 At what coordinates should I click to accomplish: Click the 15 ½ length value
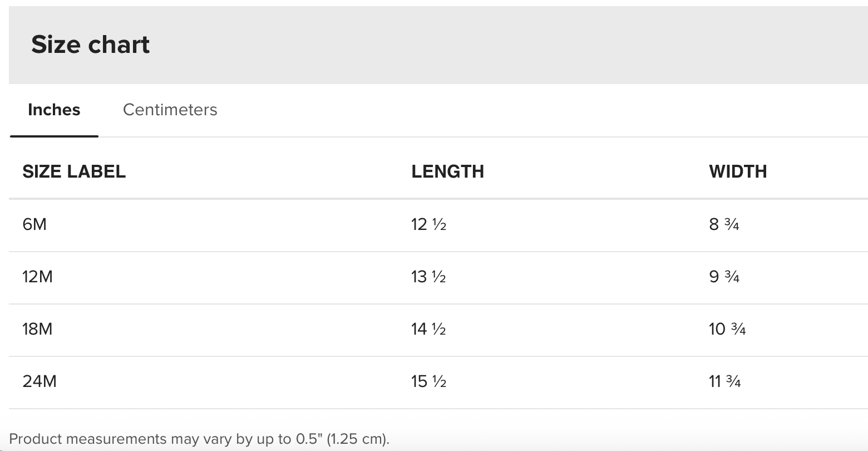[x=428, y=381]
